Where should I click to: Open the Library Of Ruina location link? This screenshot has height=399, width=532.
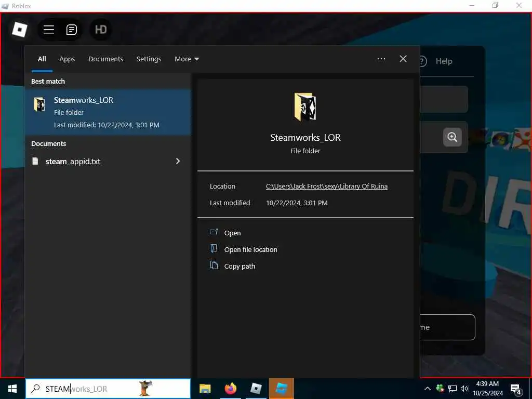pos(326,187)
